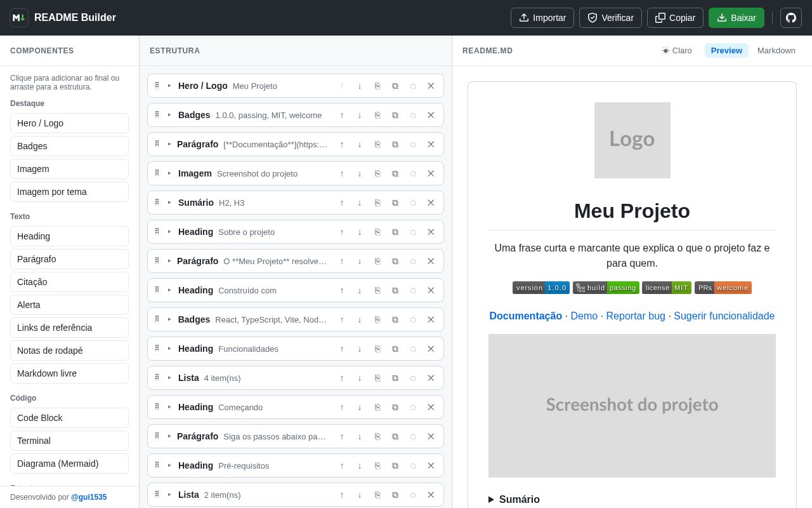Switch to the Markdown tab
The width and height of the screenshot is (812, 508).
tap(776, 51)
